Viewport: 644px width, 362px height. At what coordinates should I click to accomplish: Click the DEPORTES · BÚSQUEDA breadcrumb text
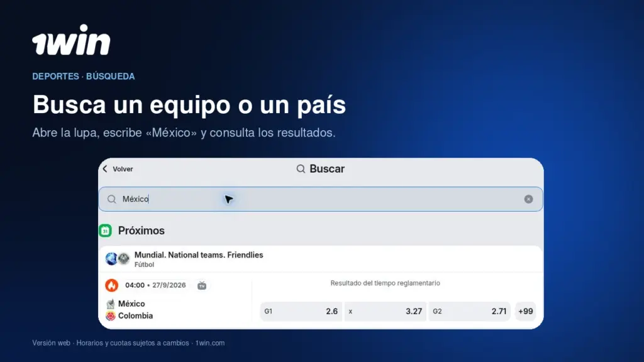[84, 76]
